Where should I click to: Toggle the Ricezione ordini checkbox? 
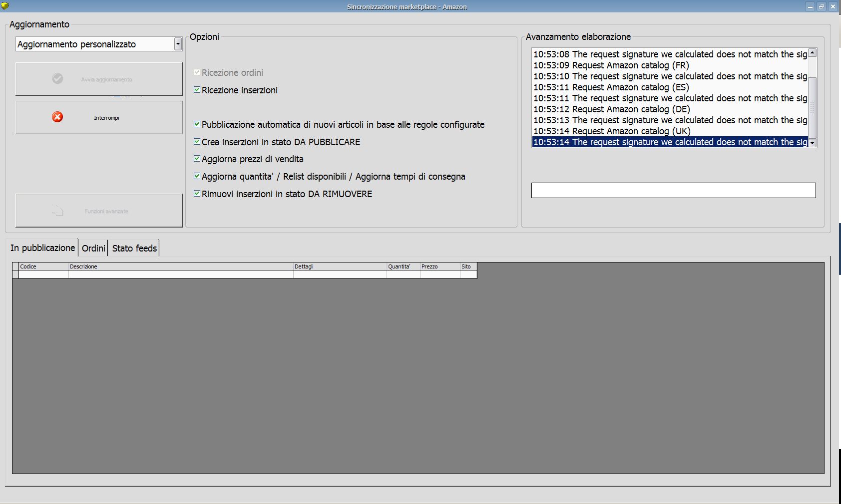[197, 72]
